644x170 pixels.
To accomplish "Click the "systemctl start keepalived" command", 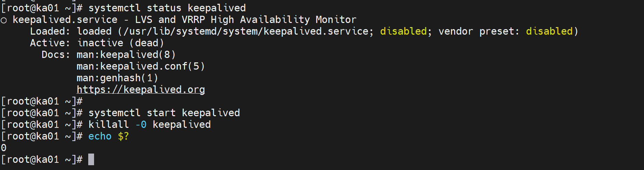I will 164,113.
